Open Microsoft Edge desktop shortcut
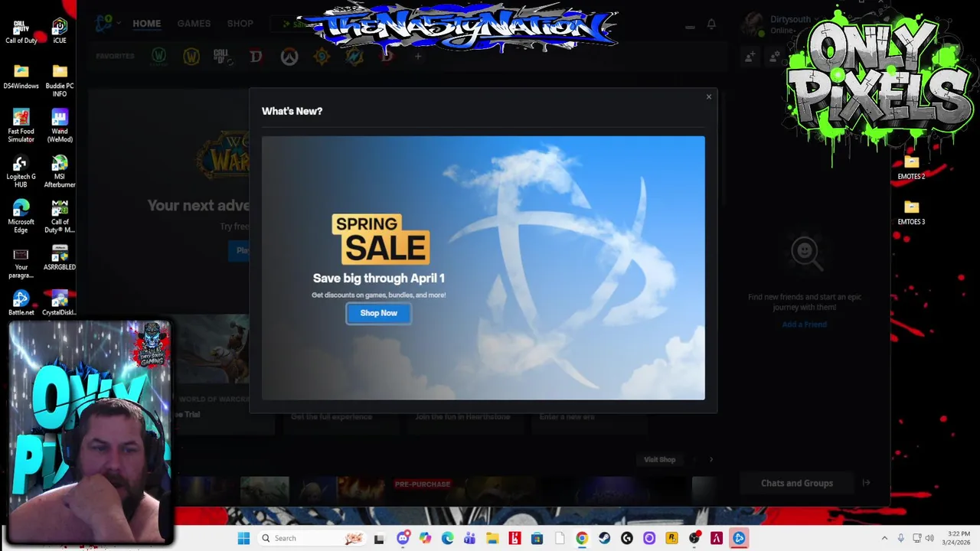 pyautogui.click(x=21, y=217)
